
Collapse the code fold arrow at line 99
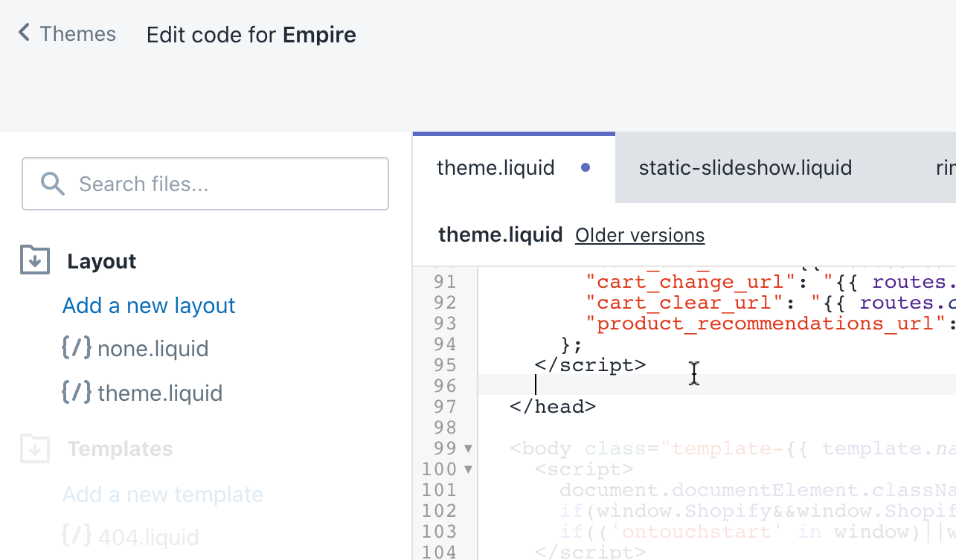coord(468,448)
